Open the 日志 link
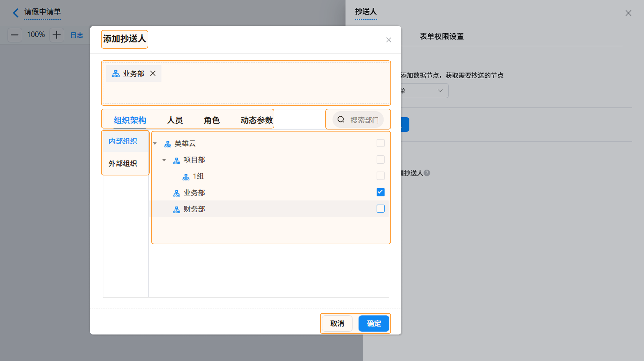This screenshot has width=644, height=361. [77, 35]
